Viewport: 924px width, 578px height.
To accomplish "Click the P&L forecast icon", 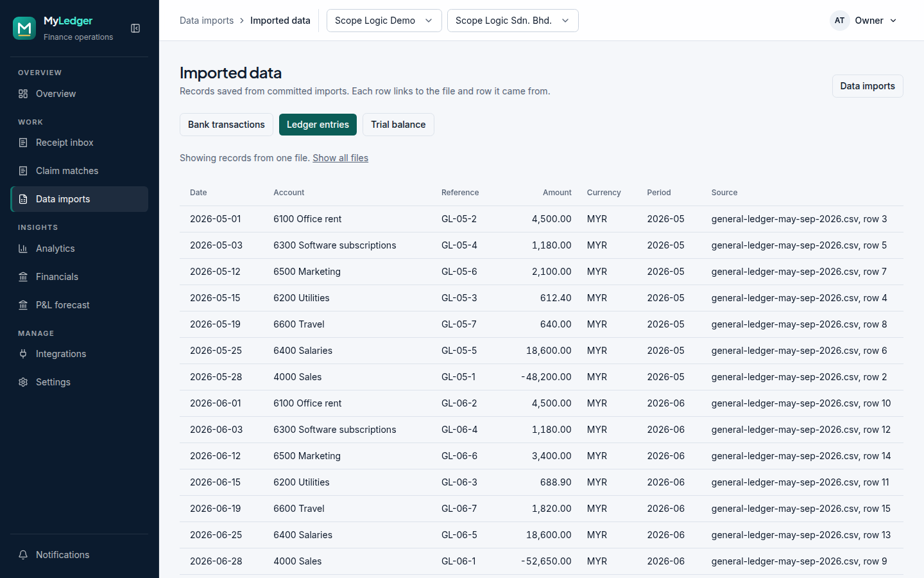I will 23,305.
